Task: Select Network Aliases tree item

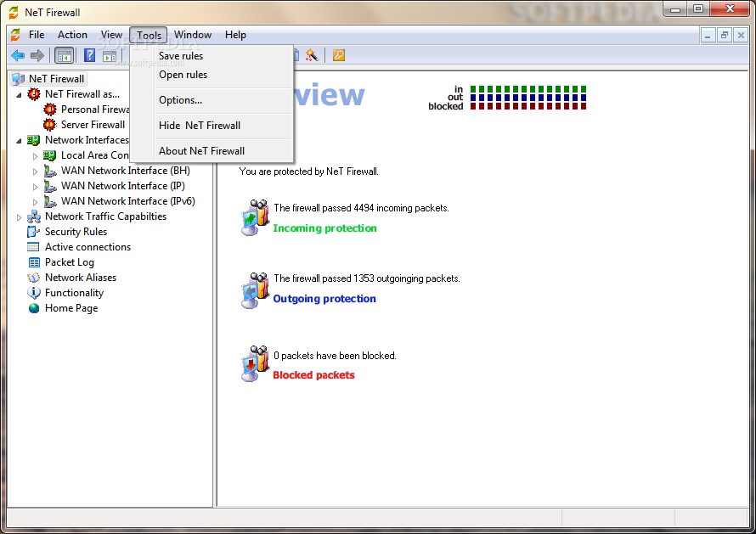Action: click(x=81, y=278)
